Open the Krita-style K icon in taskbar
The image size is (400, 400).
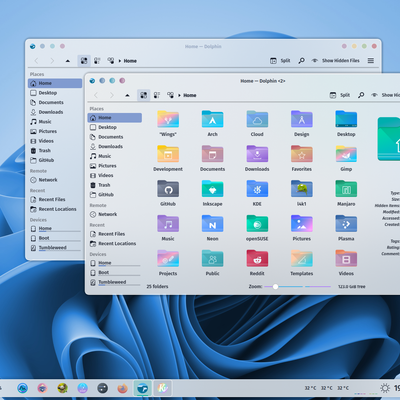pyautogui.click(x=163, y=388)
